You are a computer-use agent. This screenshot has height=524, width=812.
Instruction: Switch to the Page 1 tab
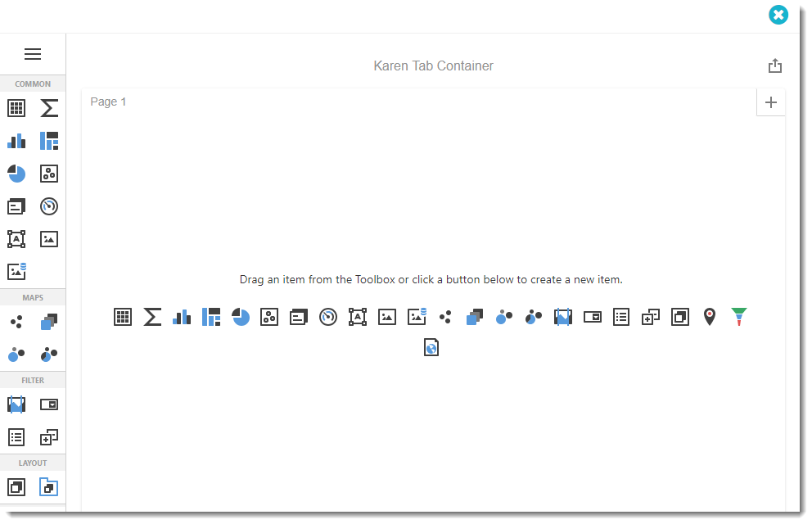click(x=107, y=102)
